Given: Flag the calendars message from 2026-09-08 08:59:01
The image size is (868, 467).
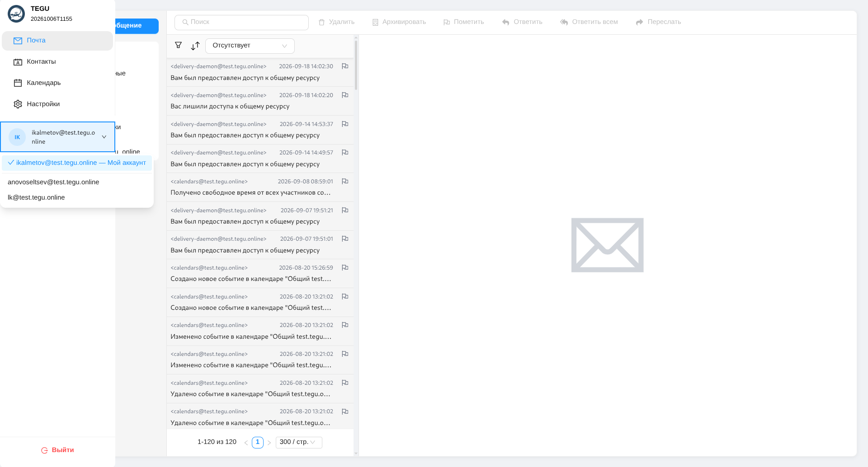Looking at the screenshot, I should click(345, 182).
